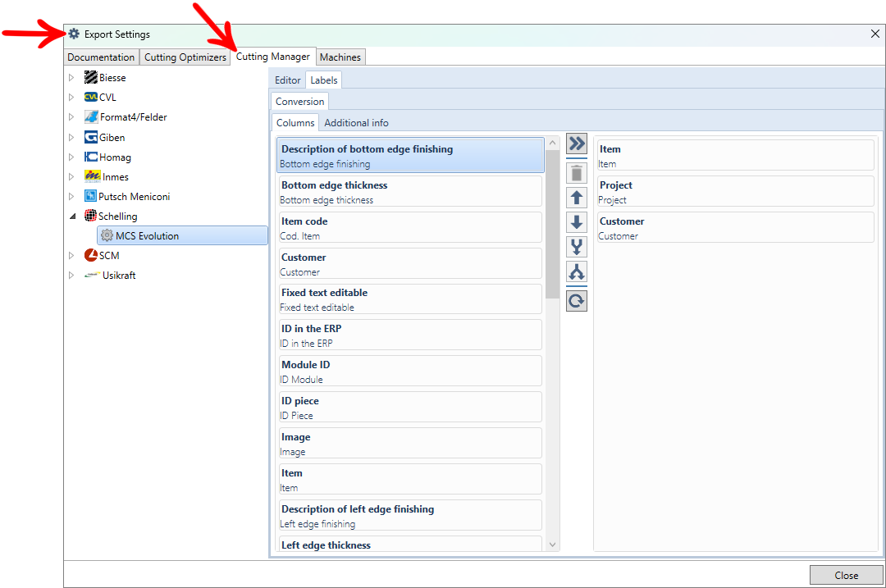The image size is (886, 588).
Task: Click the Homag logo icon
Action: [90, 157]
